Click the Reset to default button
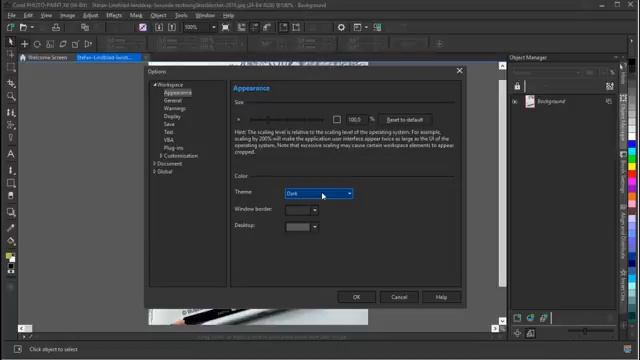The width and height of the screenshot is (640, 360). point(404,120)
